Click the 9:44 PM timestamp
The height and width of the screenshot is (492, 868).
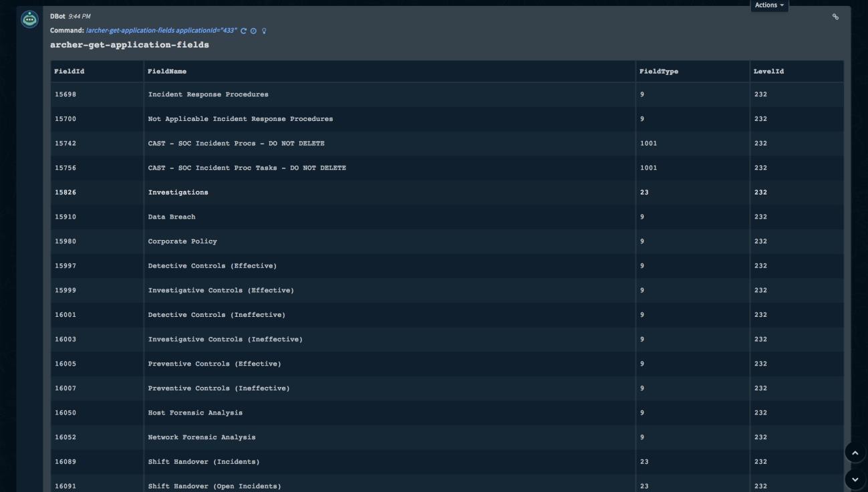tap(79, 17)
